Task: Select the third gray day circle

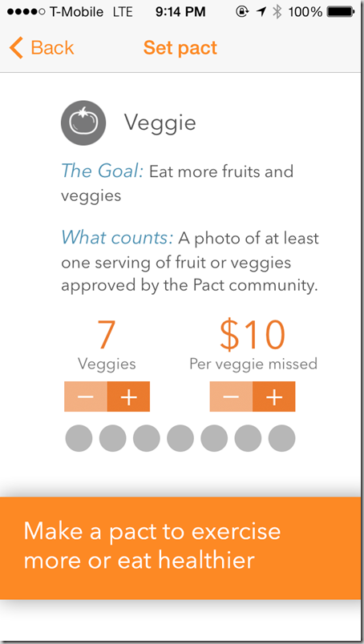Action: coord(147,438)
